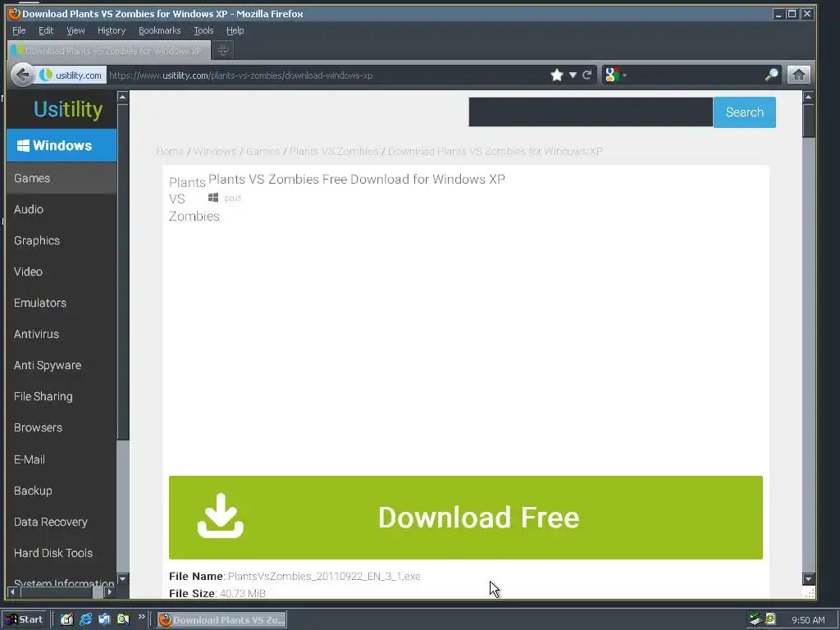Launch Internet Explorer from quick launch
The height and width of the screenshot is (630, 840).
(x=85, y=620)
